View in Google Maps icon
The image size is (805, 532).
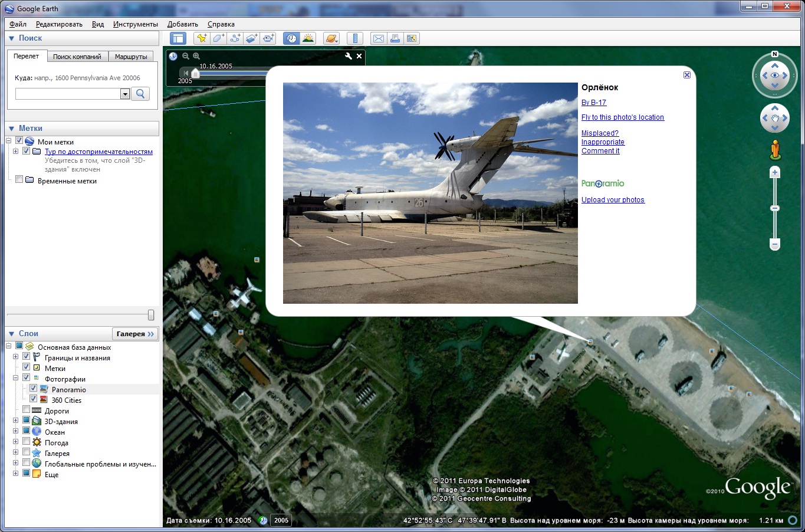pos(412,38)
